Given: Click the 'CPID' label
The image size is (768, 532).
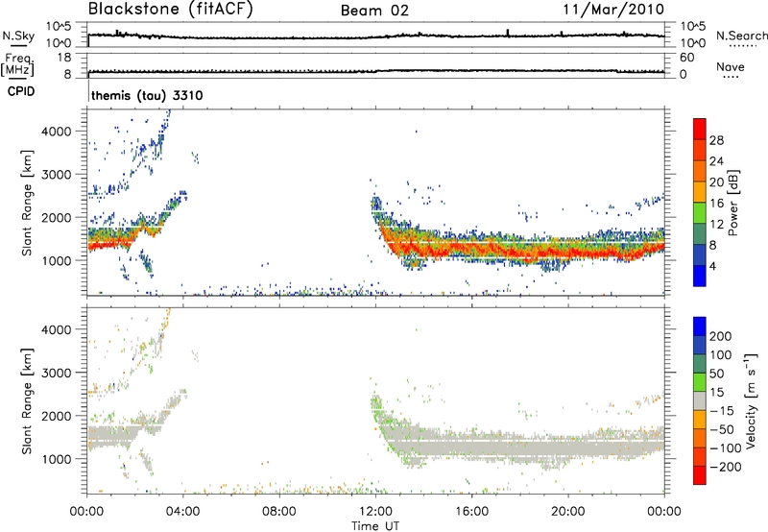Looking at the screenshot, I should [21, 91].
